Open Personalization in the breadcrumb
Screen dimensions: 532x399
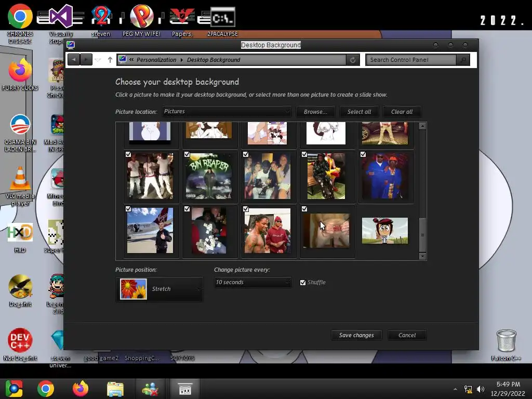156,60
